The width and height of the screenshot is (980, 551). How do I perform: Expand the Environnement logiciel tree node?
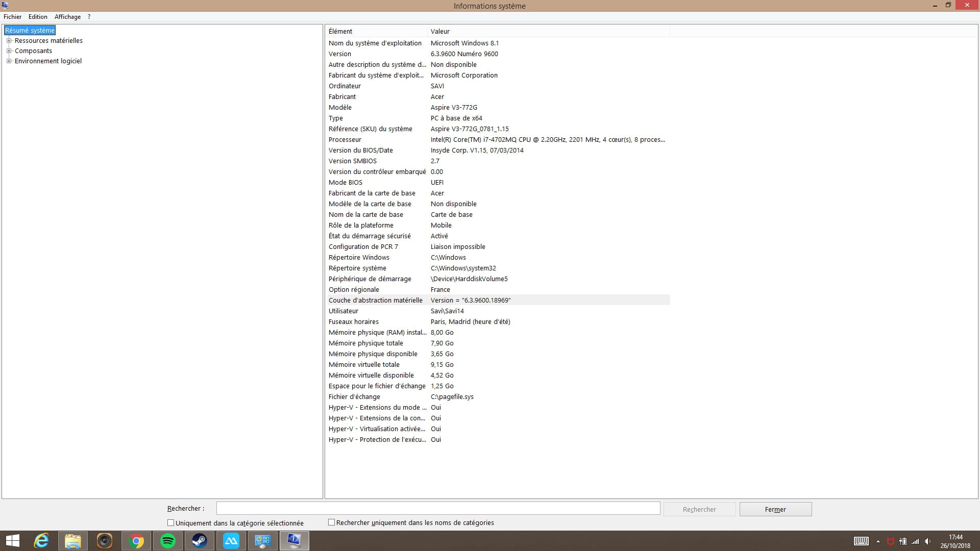(9, 61)
